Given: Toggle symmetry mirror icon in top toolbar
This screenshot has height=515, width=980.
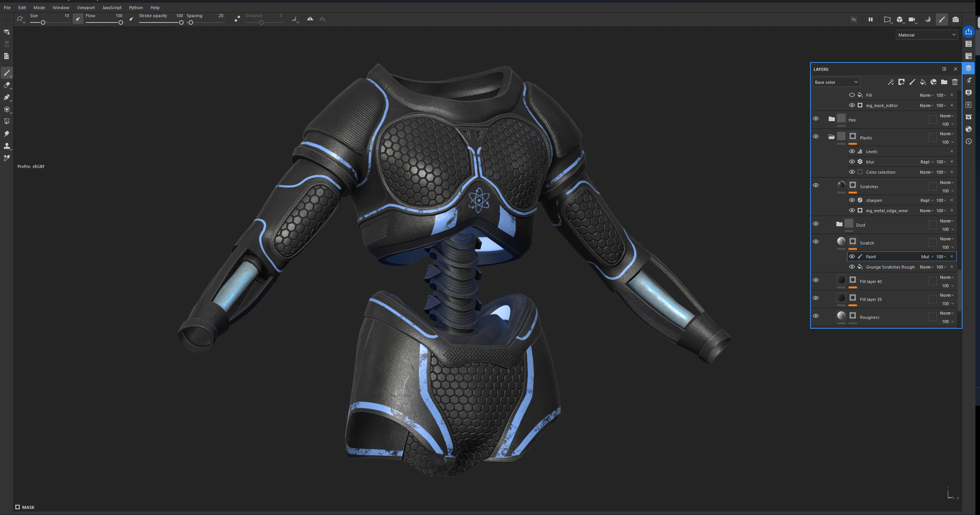Looking at the screenshot, I should point(310,19).
